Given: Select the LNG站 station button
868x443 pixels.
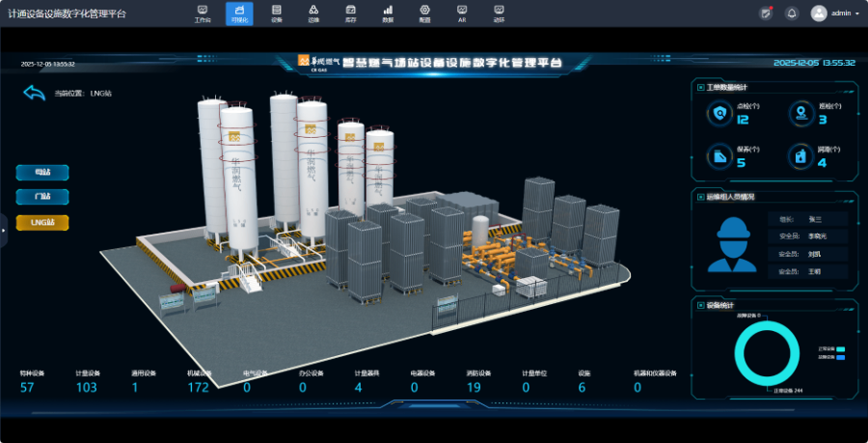Looking at the screenshot, I should pos(42,222).
